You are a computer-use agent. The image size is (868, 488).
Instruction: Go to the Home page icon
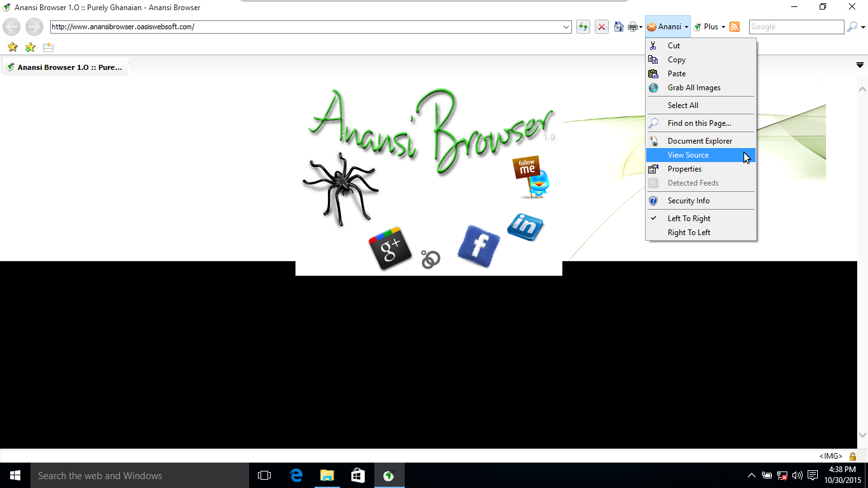pos(618,27)
